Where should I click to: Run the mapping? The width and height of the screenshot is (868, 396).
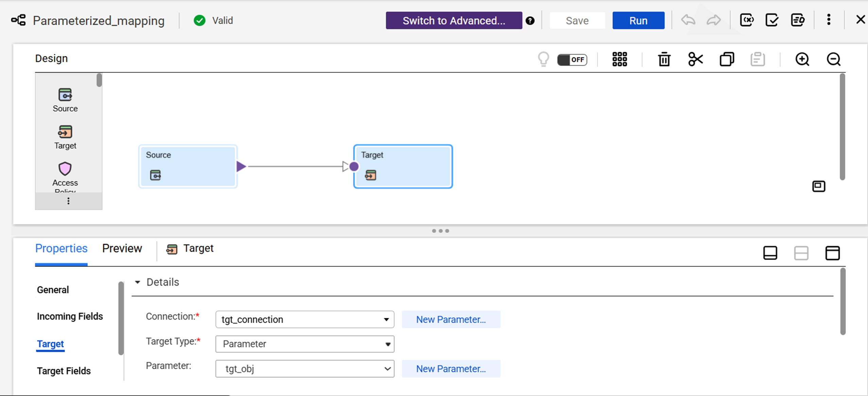click(638, 20)
